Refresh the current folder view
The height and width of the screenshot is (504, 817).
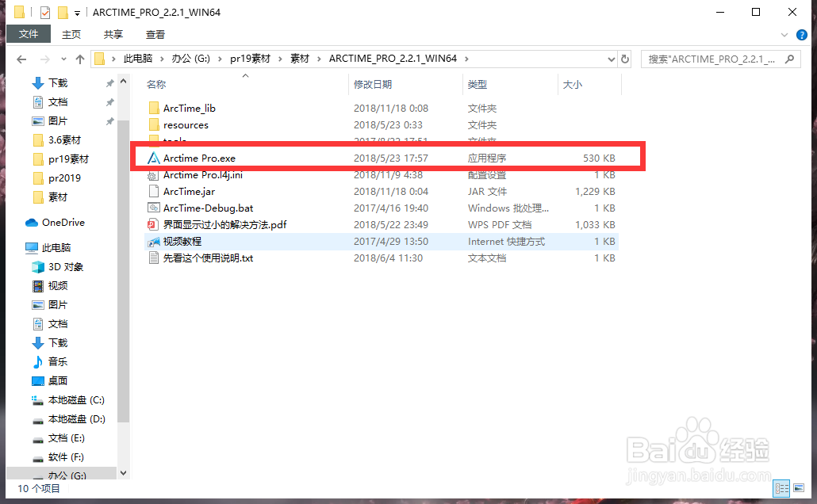625,59
